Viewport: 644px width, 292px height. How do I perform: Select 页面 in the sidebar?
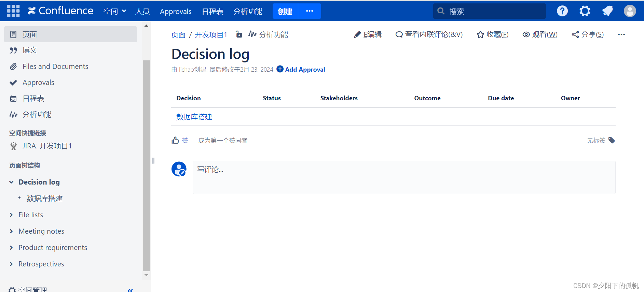coord(70,34)
